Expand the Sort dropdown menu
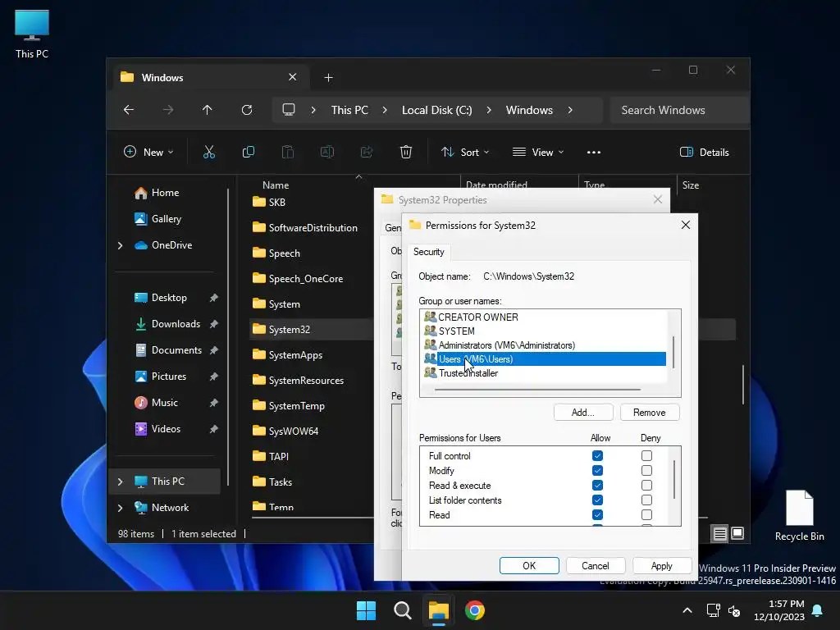Image resolution: width=840 pixels, height=630 pixels. tap(464, 152)
